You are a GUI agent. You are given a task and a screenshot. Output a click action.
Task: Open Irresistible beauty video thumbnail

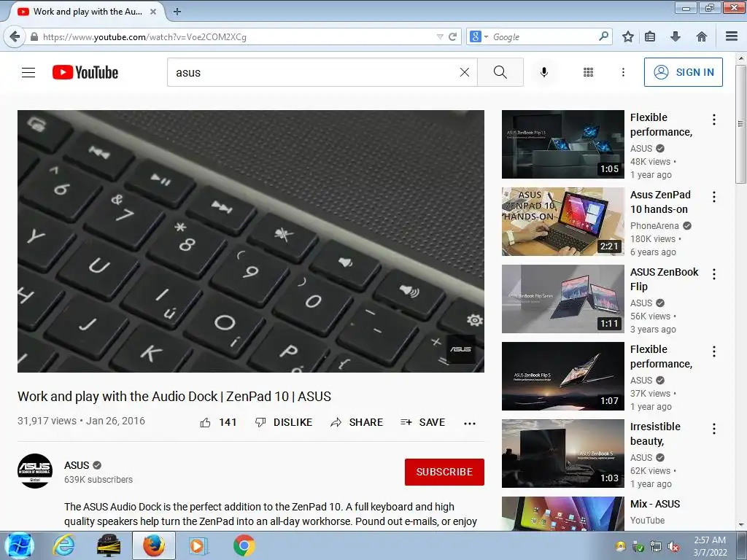click(562, 454)
